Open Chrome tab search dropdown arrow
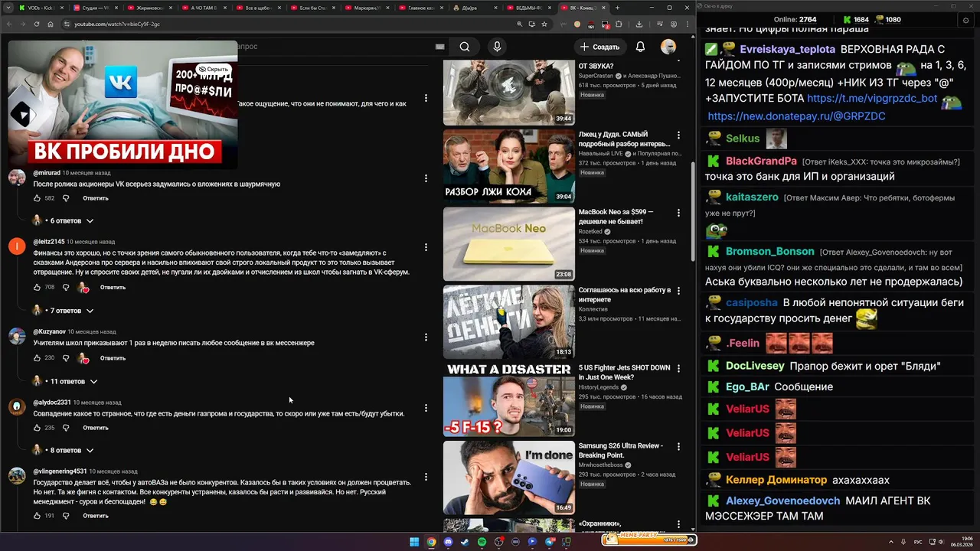The height and width of the screenshot is (551, 980). 8,8
